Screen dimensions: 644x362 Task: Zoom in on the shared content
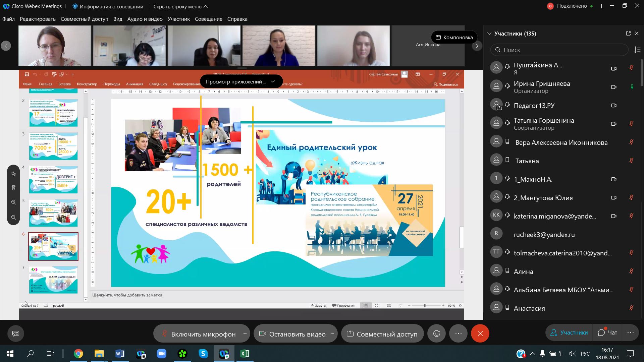click(13, 202)
